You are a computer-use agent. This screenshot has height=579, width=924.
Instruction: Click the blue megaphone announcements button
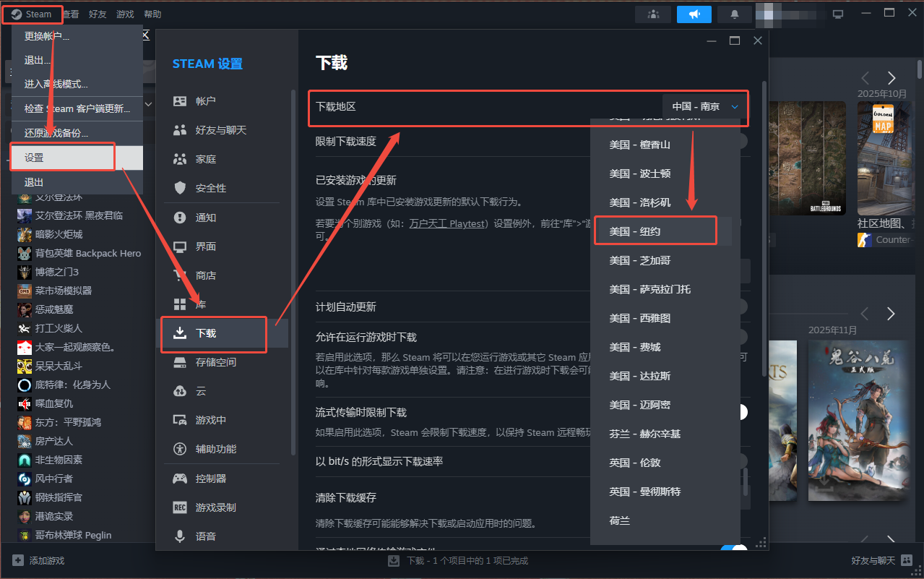(694, 14)
